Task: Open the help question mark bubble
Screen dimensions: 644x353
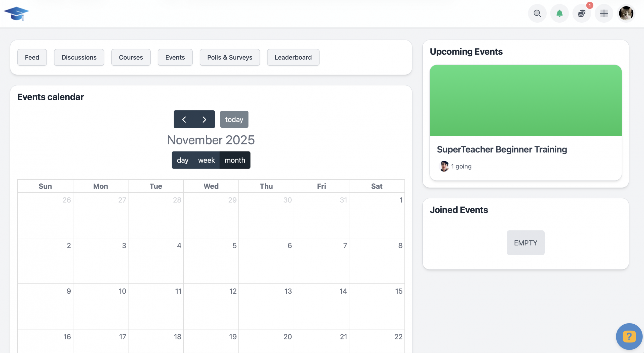Action: click(629, 336)
